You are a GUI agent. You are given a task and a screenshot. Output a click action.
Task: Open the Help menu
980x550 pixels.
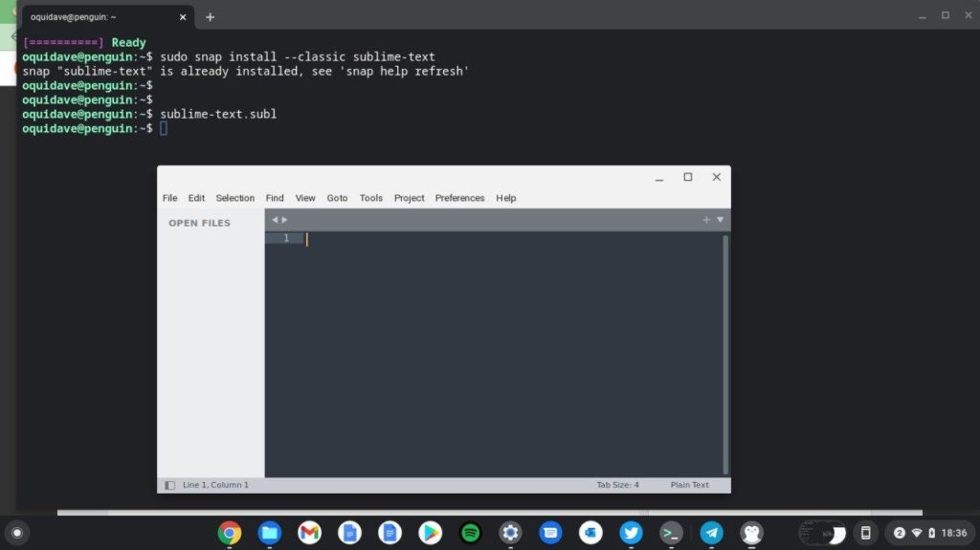(505, 197)
